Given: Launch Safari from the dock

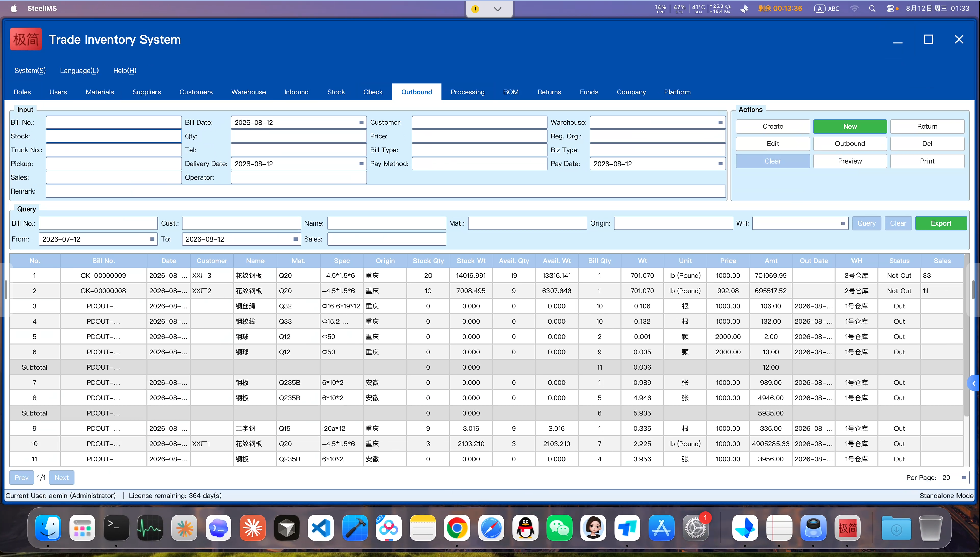Looking at the screenshot, I should click(491, 528).
